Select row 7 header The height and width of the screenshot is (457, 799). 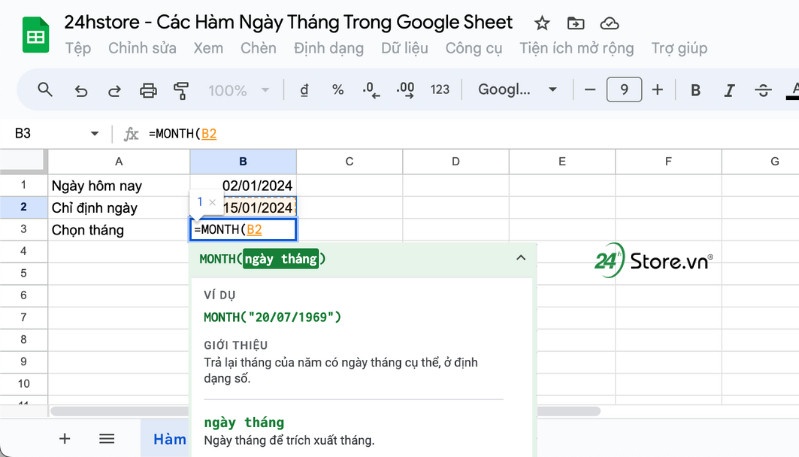tap(23, 317)
